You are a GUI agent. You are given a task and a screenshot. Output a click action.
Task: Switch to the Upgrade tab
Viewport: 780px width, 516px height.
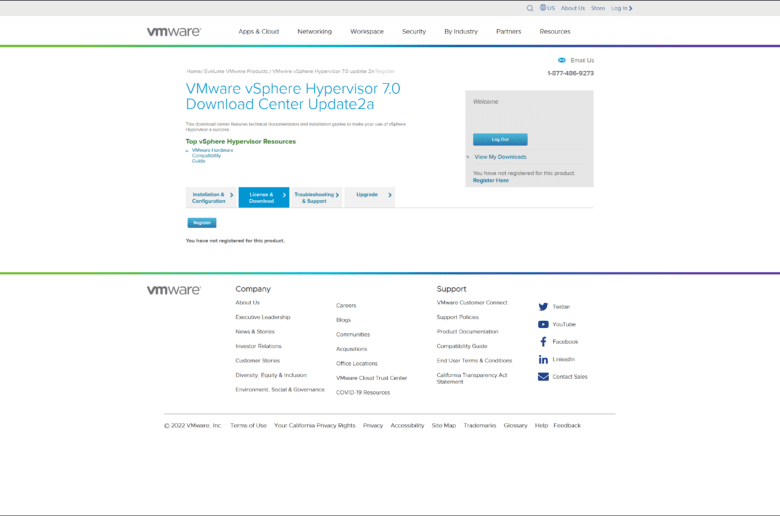tap(369, 198)
